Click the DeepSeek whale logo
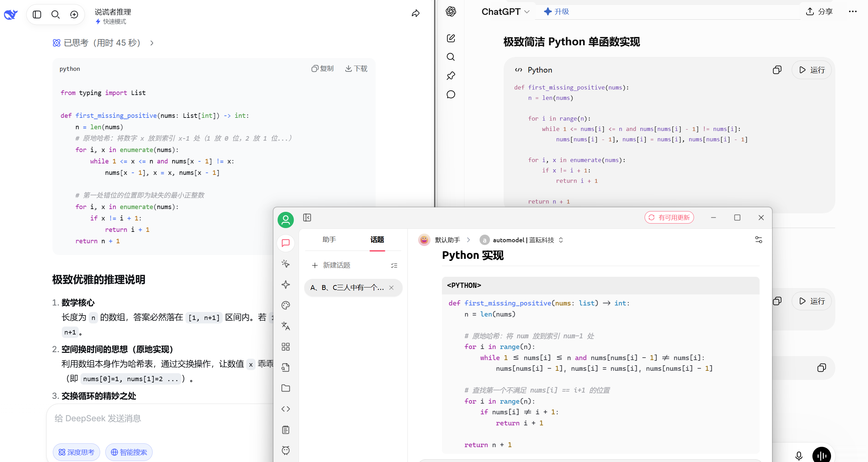 point(10,14)
